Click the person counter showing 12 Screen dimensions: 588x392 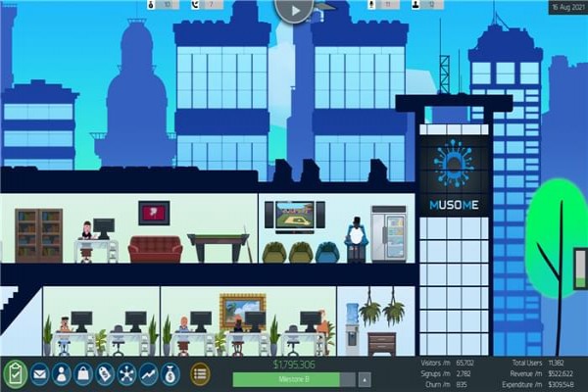[x=428, y=5]
